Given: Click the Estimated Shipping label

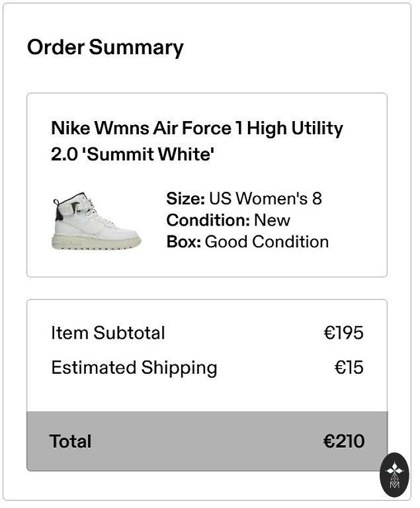Looking at the screenshot, I should [134, 368].
